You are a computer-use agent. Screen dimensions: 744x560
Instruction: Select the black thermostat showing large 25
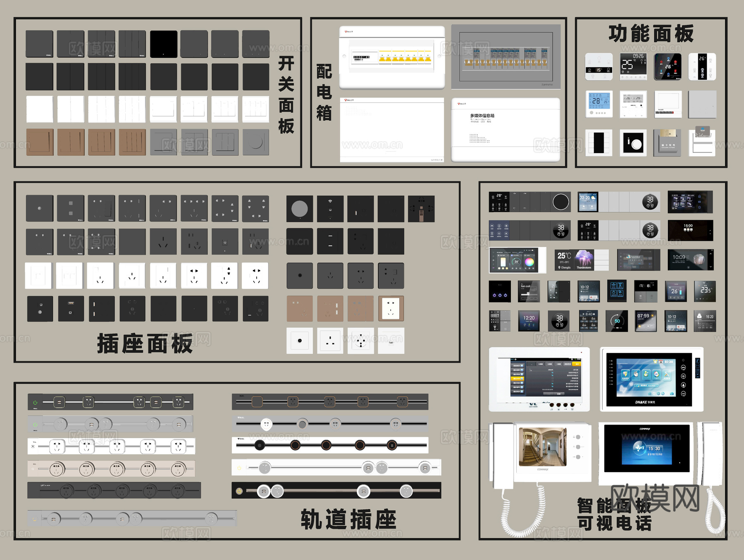(634, 66)
